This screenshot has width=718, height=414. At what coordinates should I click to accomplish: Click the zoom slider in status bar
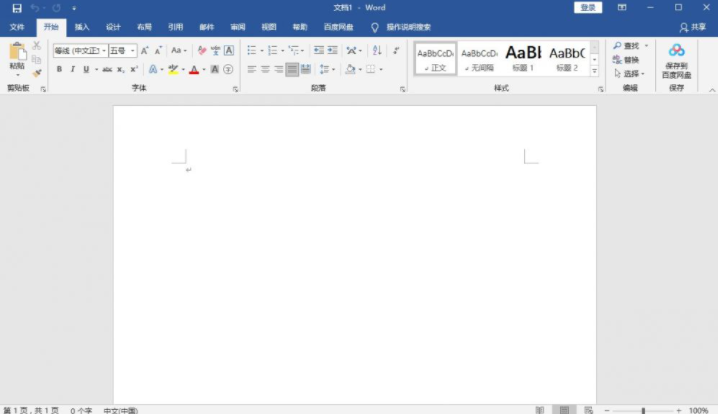pyautogui.click(x=643, y=410)
